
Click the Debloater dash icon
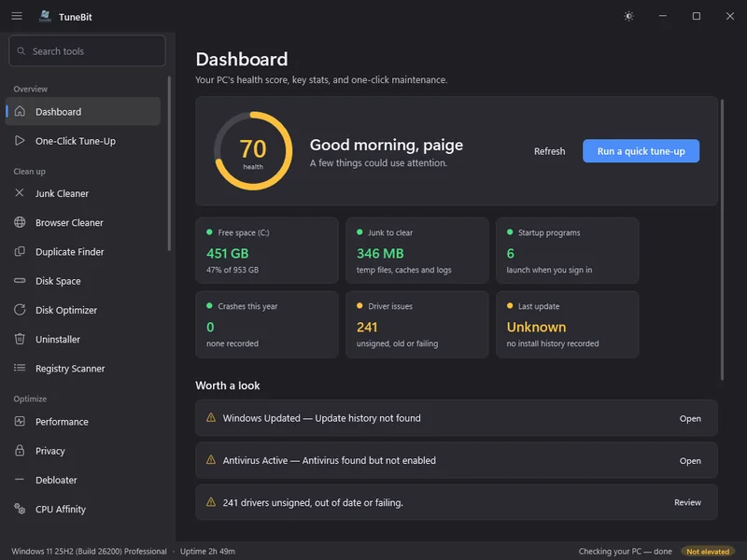[20, 480]
